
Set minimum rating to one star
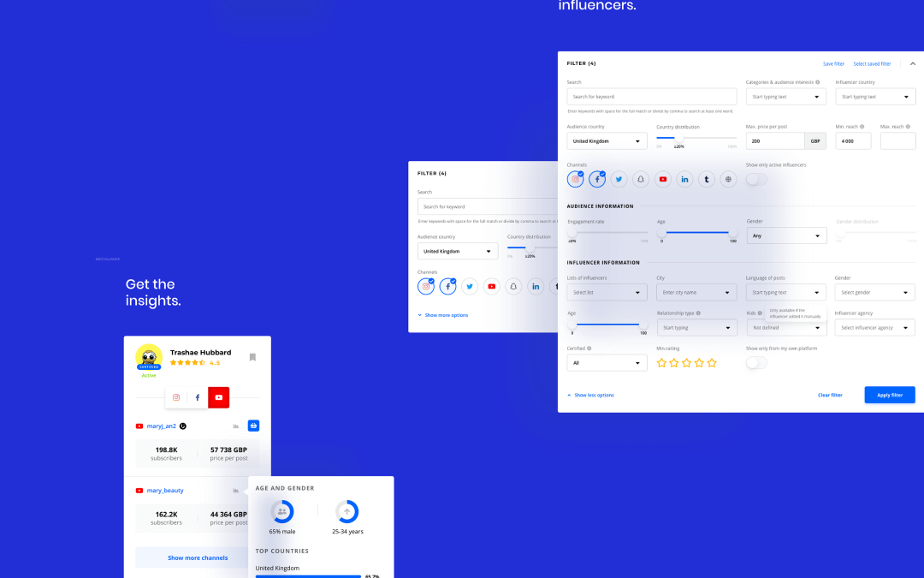click(x=661, y=363)
